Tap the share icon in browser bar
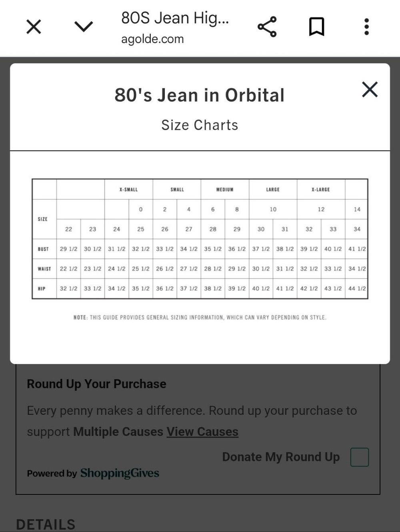Viewport: 400px width, 532px height. click(267, 27)
